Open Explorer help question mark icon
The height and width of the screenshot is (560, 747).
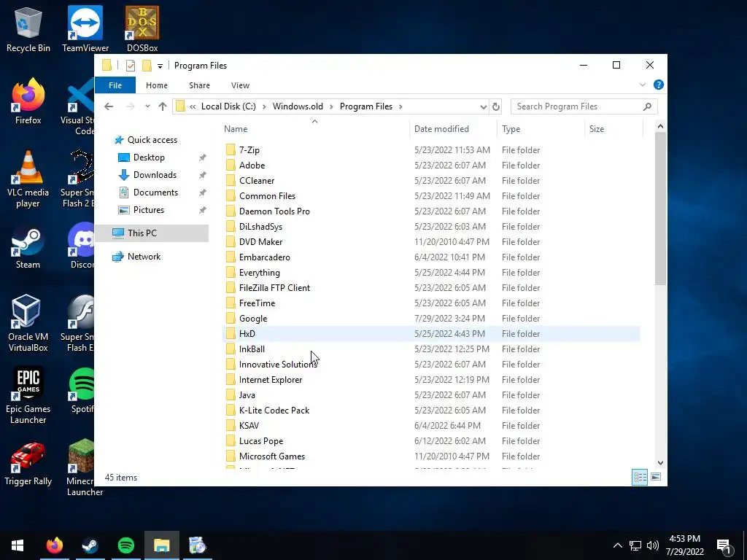click(x=659, y=85)
